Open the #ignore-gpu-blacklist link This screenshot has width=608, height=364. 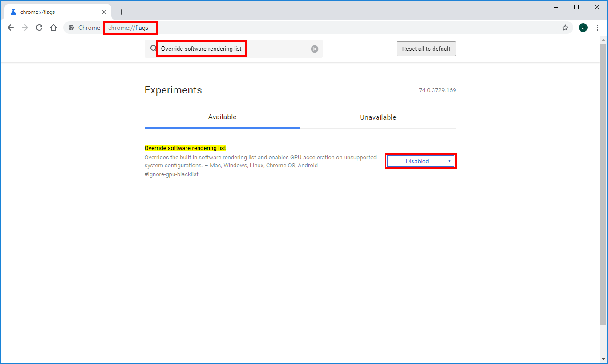(x=171, y=174)
